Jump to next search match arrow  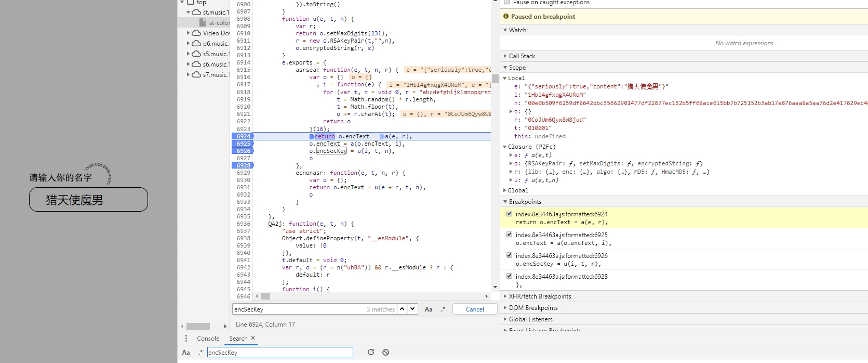click(x=412, y=309)
